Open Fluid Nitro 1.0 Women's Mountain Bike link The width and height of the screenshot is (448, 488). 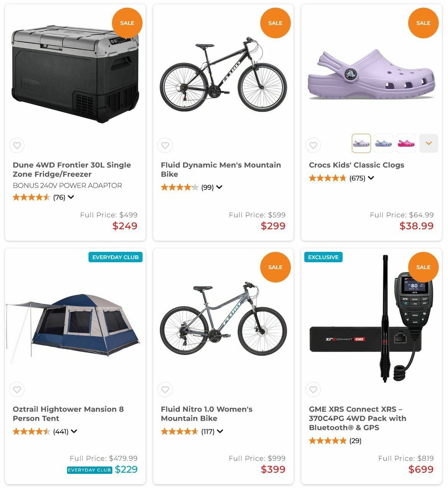coord(207,414)
